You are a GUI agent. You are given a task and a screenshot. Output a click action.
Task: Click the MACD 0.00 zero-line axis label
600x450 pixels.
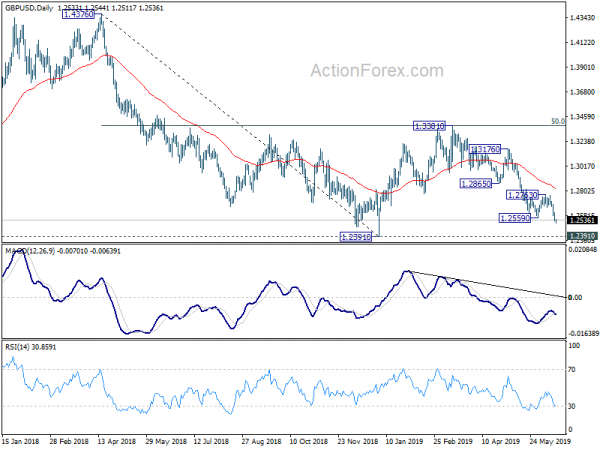[x=575, y=297]
